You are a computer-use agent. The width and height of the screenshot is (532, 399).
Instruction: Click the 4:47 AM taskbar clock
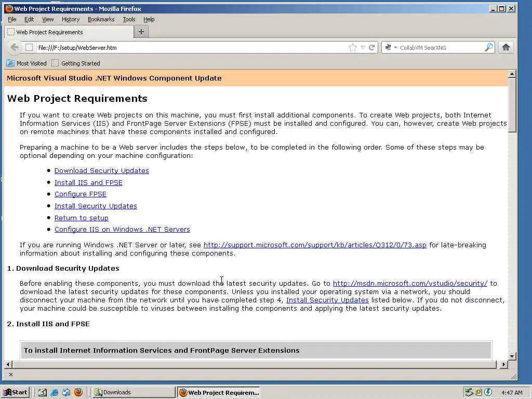(512, 393)
